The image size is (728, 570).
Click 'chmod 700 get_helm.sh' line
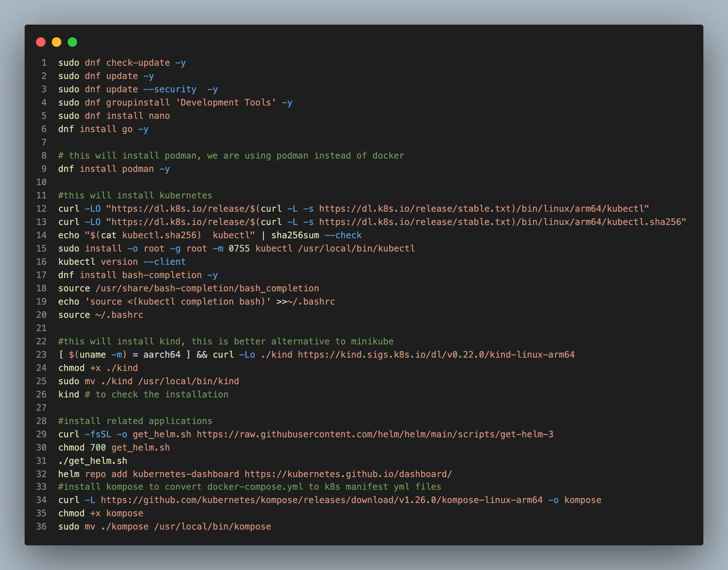114,447
